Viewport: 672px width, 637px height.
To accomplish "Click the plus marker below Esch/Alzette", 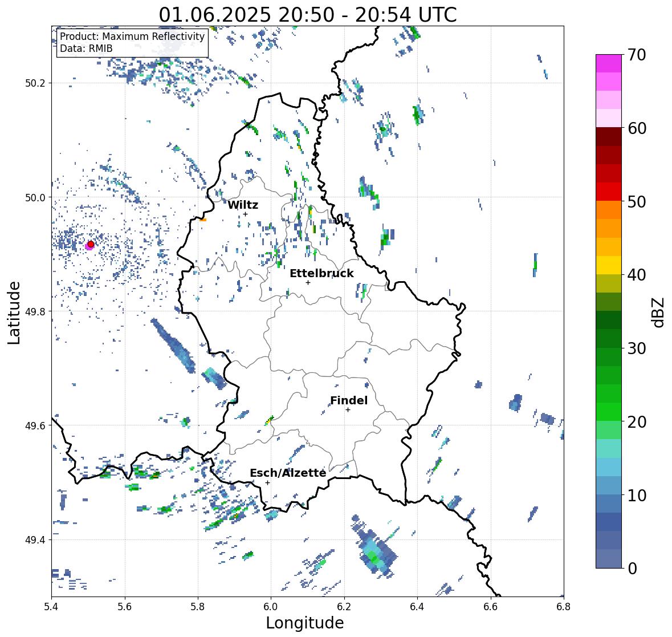I will pos(267,482).
